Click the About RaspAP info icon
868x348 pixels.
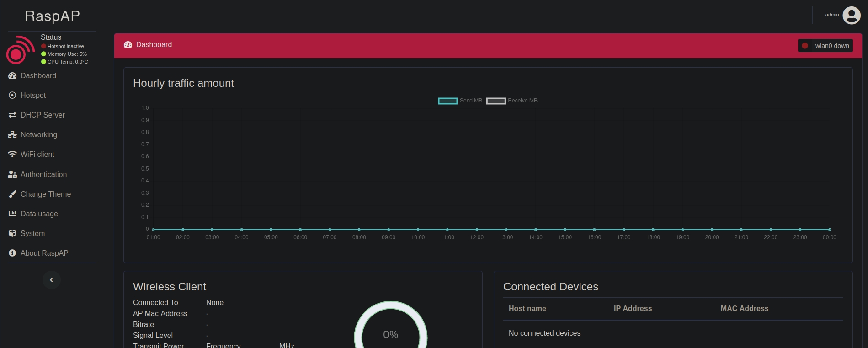coord(12,253)
